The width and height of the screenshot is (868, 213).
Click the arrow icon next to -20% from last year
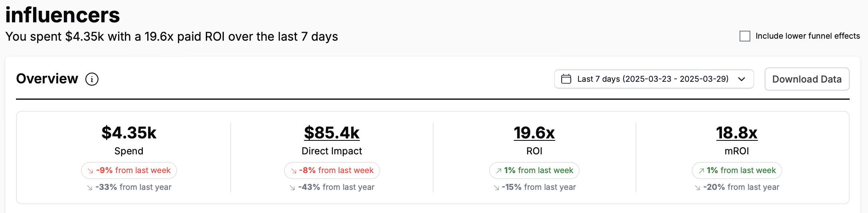(x=698, y=187)
